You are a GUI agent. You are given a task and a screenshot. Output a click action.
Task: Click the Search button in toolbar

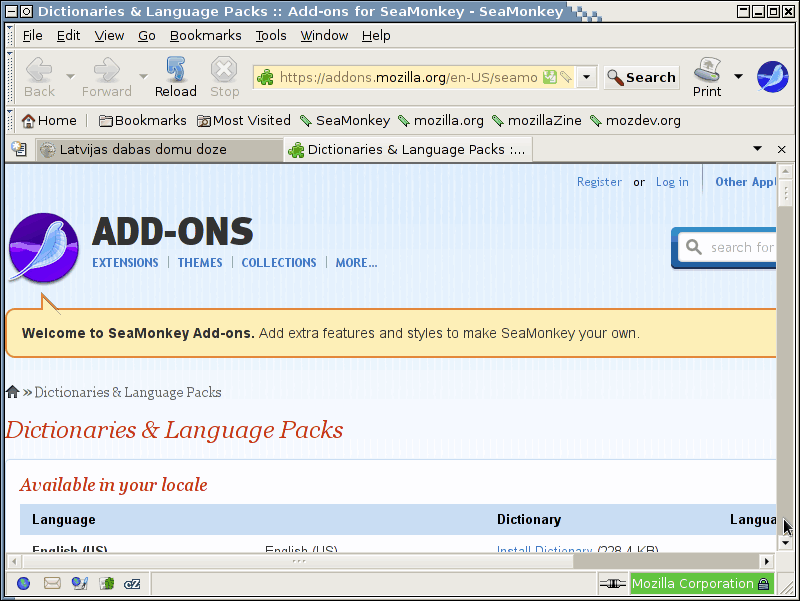coord(641,78)
